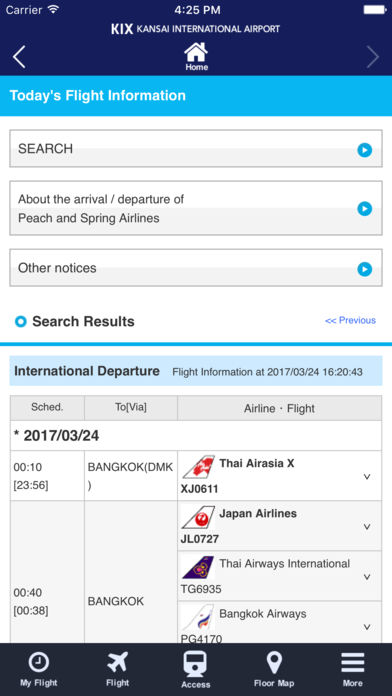The height and width of the screenshot is (696, 392).
Task: Open the Access train tab
Action: [196, 669]
